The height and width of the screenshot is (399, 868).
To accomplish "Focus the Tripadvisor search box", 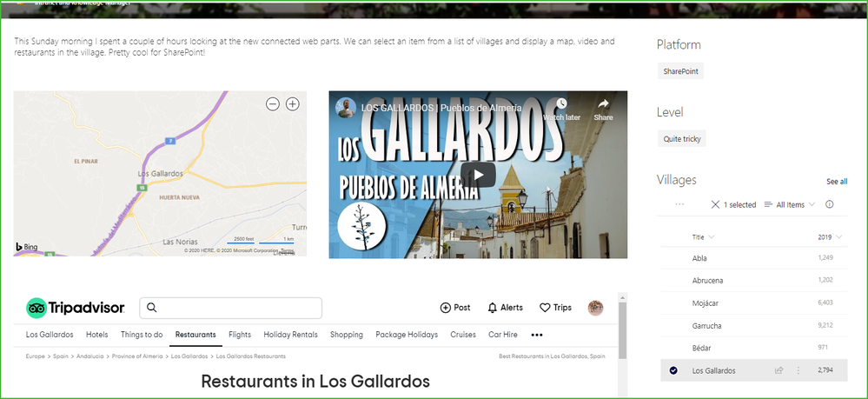I will click(x=230, y=308).
